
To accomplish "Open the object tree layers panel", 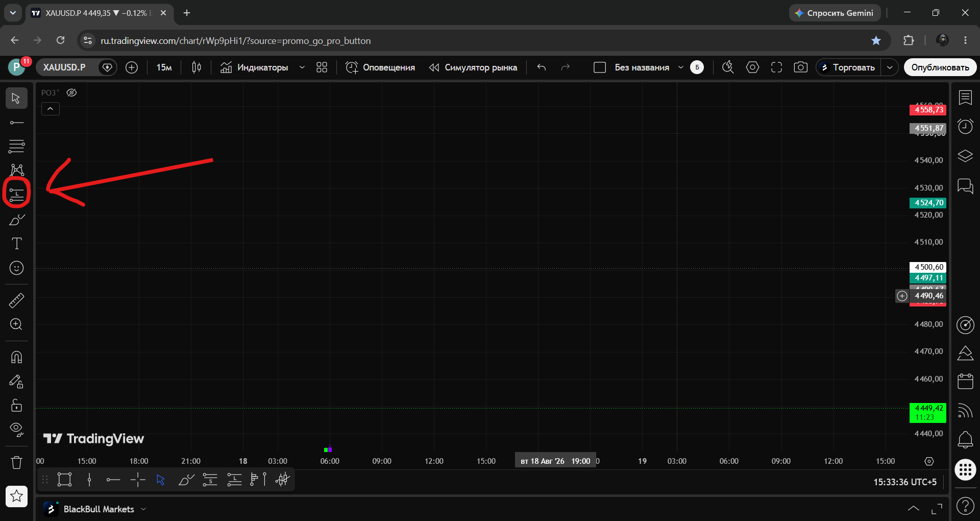I will 965,156.
